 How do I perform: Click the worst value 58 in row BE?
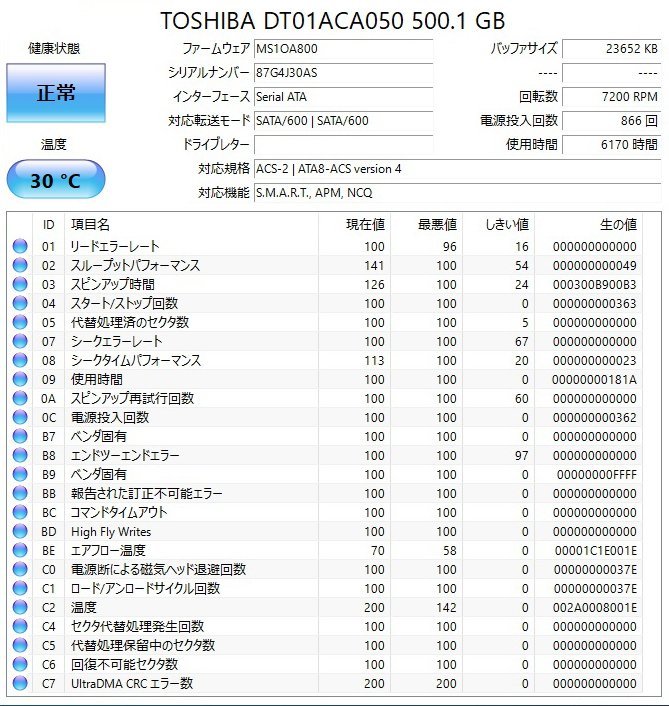(x=450, y=550)
